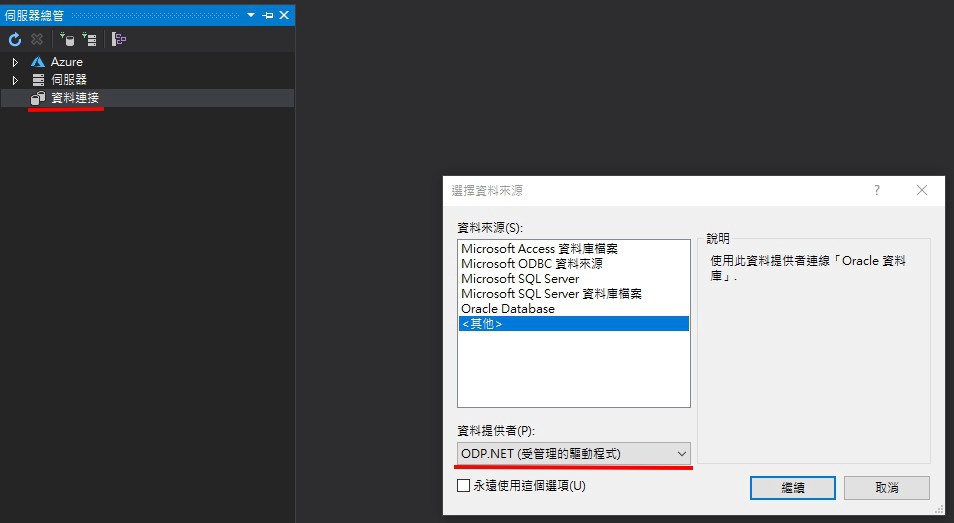954x523 pixels.
Task: Open the 資料提供者 ODP.NET dropdown
Action: [573, 454]
